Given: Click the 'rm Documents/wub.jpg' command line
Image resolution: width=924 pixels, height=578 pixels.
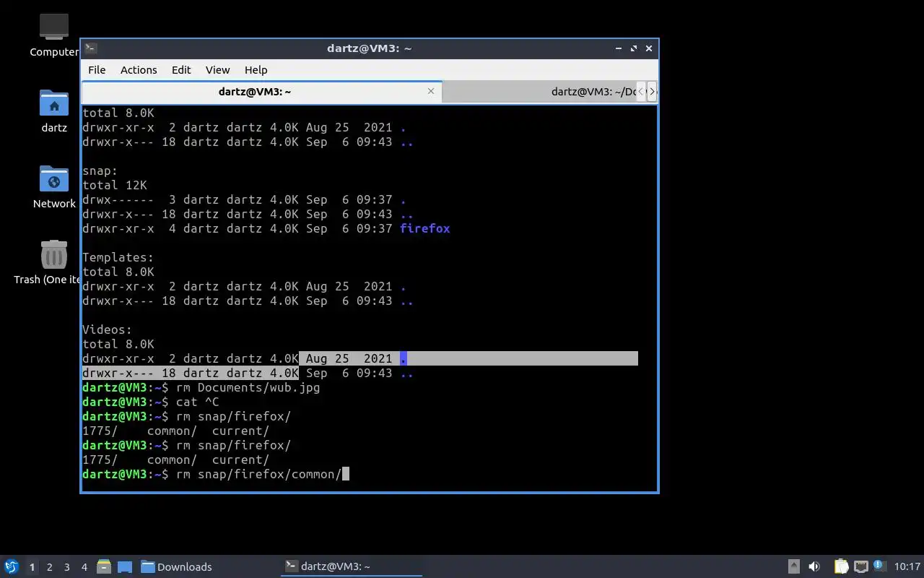Looking at the screenshot, I should click(x=248, y=387).
